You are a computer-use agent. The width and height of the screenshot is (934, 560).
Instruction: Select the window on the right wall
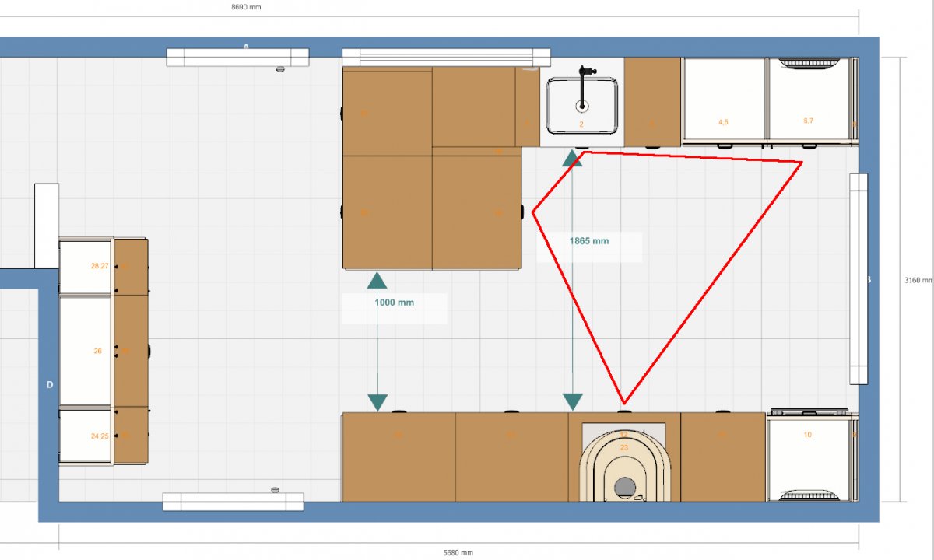858,278
